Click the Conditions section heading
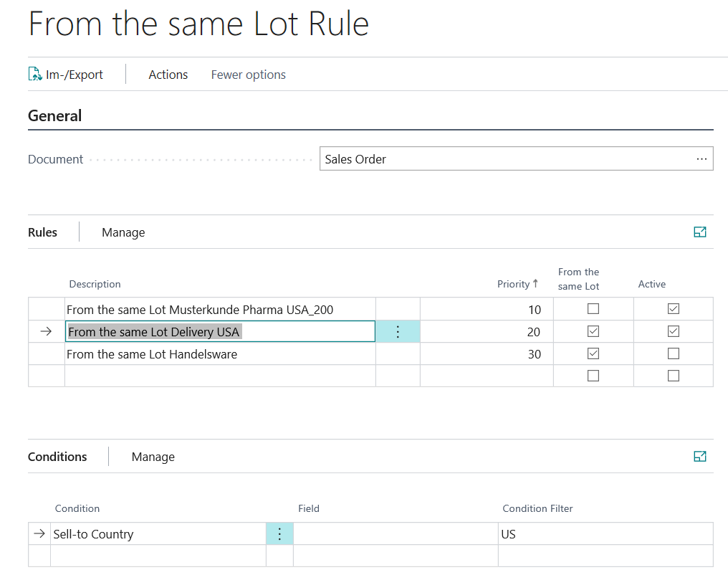This screenshot has height=575, width=728. tap(57, 457)
